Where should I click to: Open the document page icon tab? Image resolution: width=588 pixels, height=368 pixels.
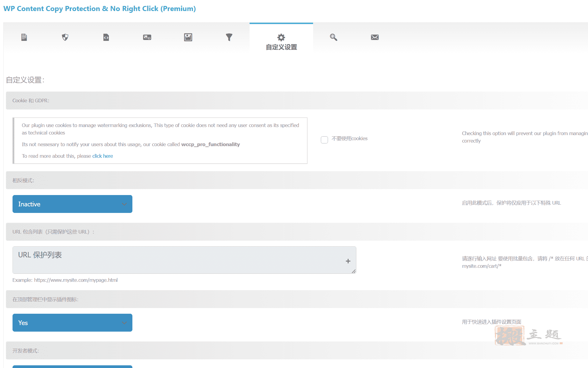(x=24, y=37)
